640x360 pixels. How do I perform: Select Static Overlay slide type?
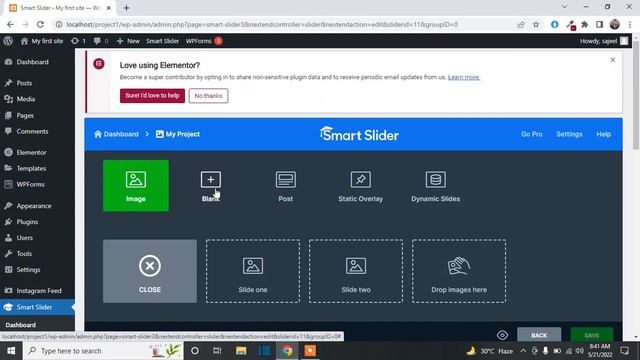pos(360,186)
